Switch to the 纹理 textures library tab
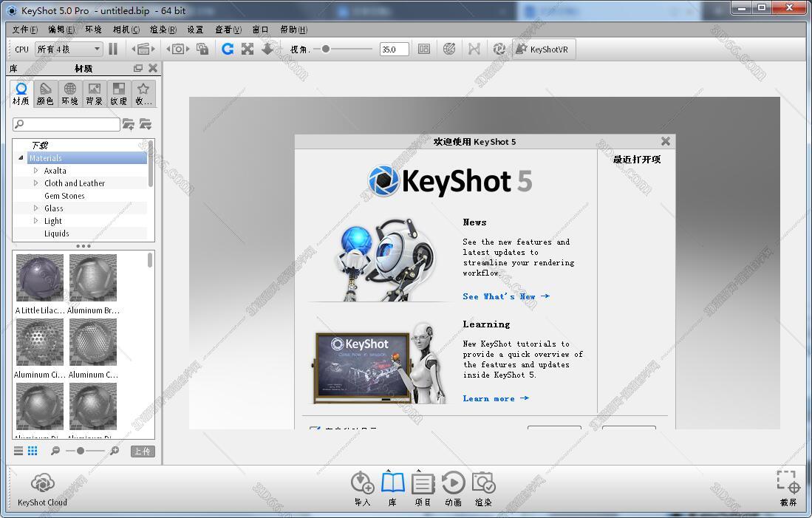This screenshot has width=812, height=518. click(119, 94)
